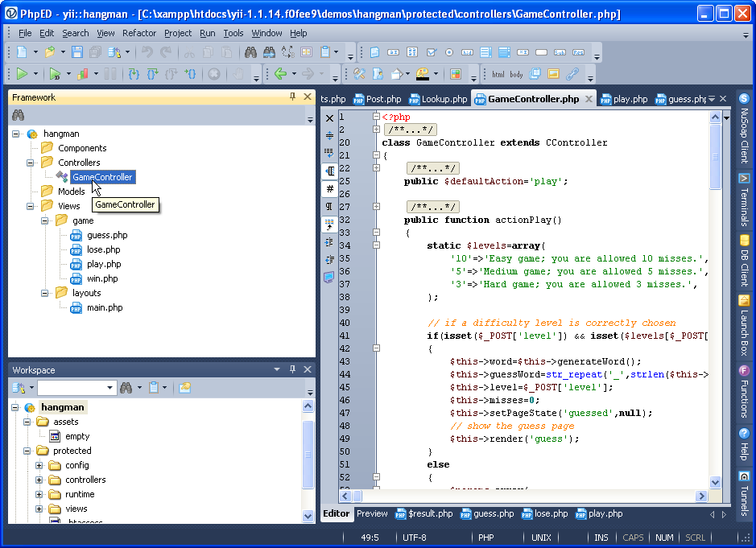Toggle auto-hide pin on Framework panel
Image resolution: width=756 pixels, height=548 pixels.
[292, 97]
